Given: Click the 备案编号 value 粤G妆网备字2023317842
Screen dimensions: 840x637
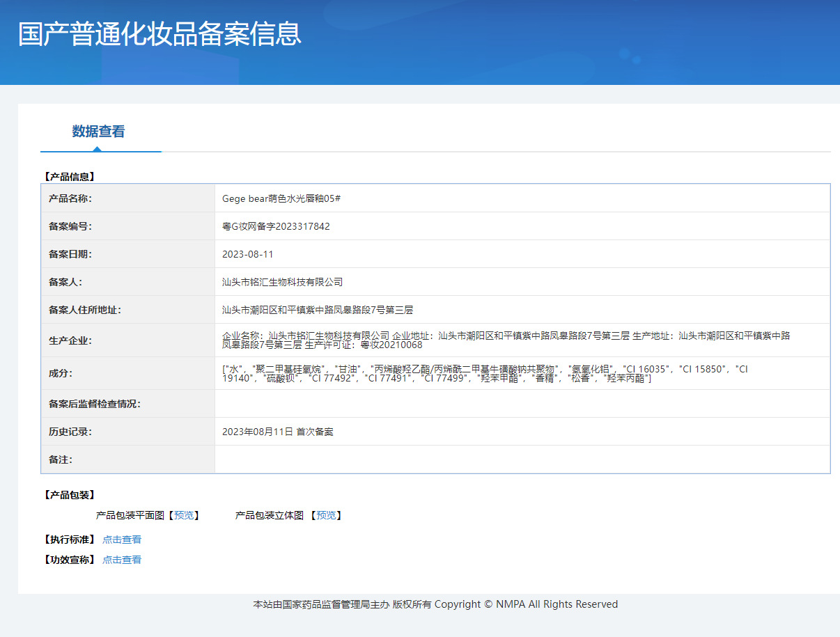Looking at the screenshot, I should tap(276, 226).
